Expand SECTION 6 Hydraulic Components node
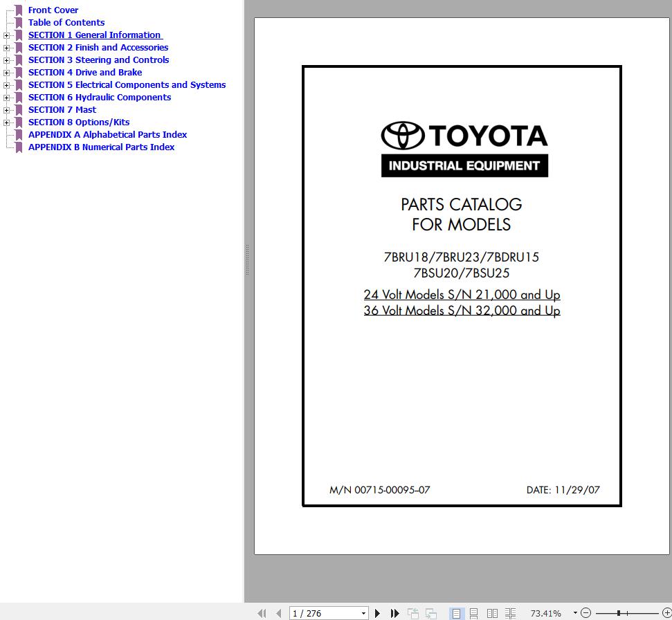Screen dimensions: 672x620 [x=6, y=98]
